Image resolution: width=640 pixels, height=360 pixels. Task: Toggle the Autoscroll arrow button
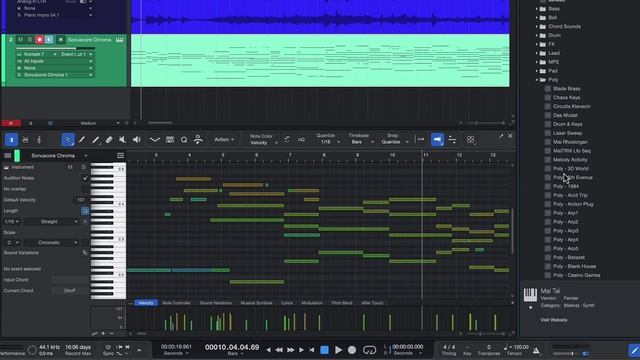pyautogui.click(x=437, y=140)
